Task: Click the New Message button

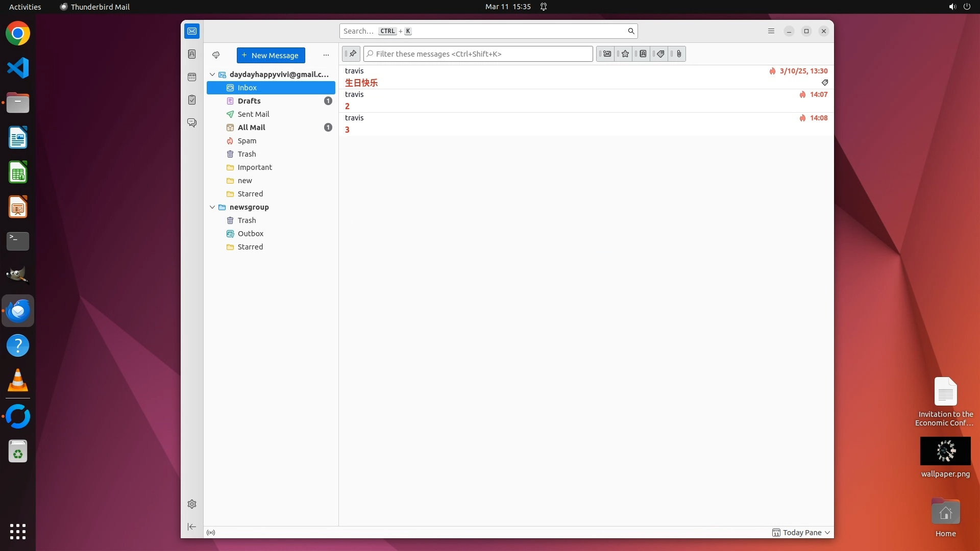Action: 271,55
